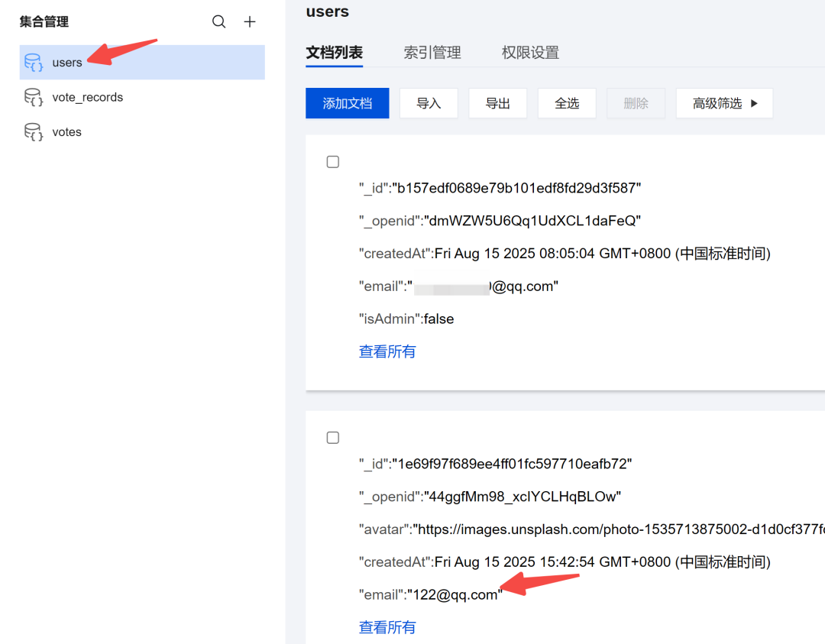
Task: Click the 导出 export button
Action: (498, 103)
